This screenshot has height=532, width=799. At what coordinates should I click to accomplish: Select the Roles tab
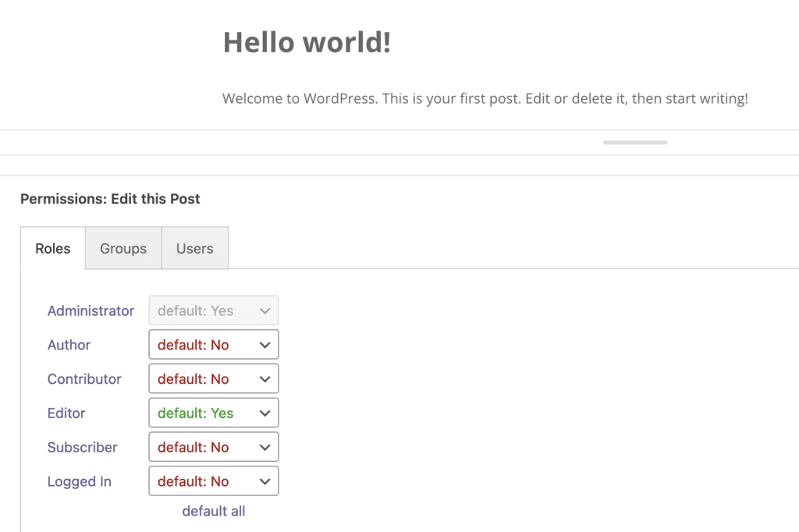pos(52,248)
